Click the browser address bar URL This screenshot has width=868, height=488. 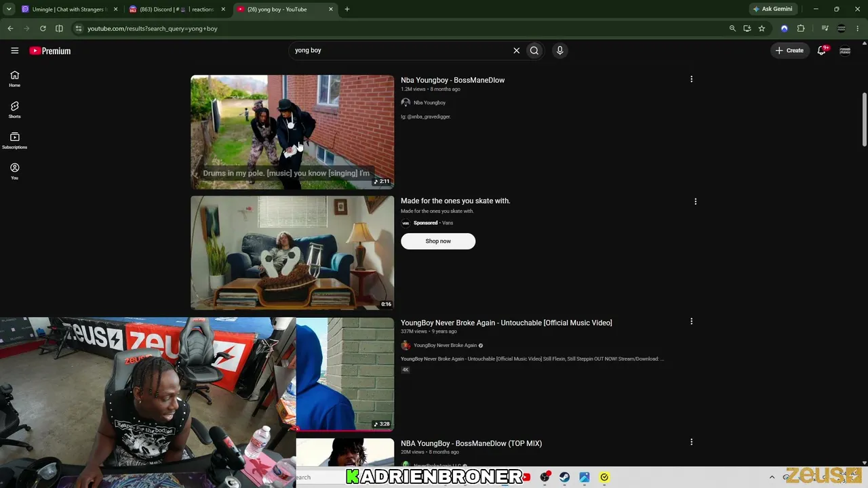click(153, 28)
